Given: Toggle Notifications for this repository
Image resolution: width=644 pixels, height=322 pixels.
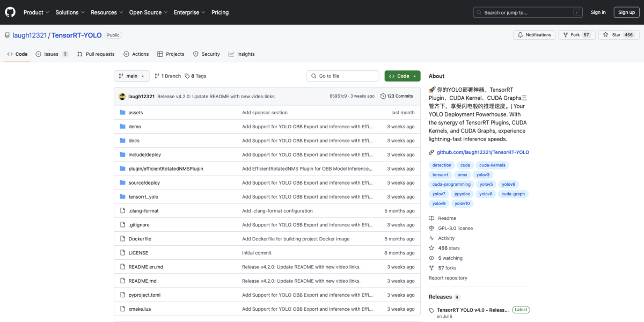Looking at the screenshot, I should [x=534, y=35].
